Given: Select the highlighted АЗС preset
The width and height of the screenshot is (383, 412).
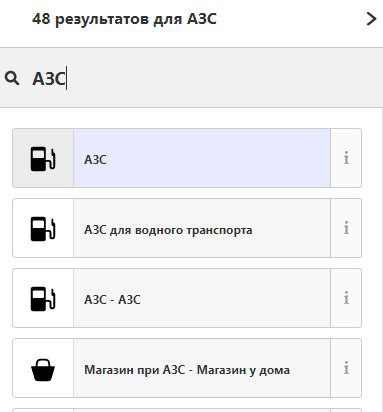Looking at the screenshot, I should coord(202,158).
